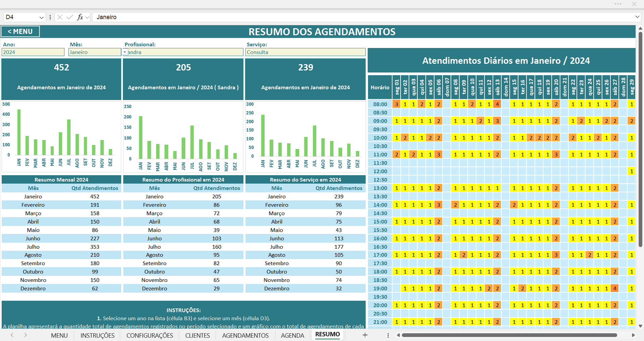This screenshot has width=644, height=341.
Task: Click the confirm checkmark in formula bar
Action: tap(70, 17)
